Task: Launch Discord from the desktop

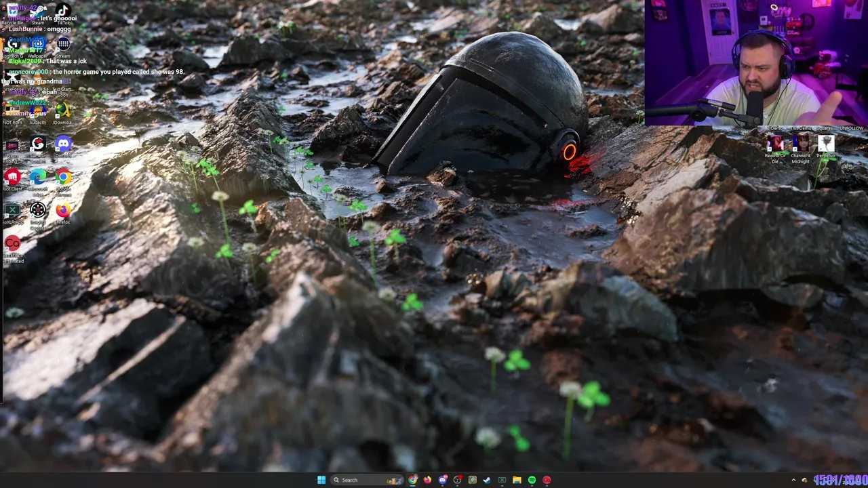Action: 63,145
